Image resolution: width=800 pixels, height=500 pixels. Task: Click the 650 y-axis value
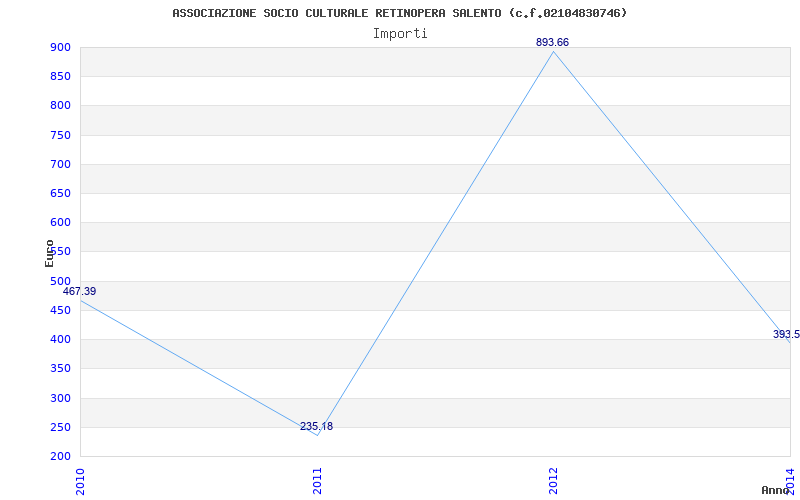60,193
